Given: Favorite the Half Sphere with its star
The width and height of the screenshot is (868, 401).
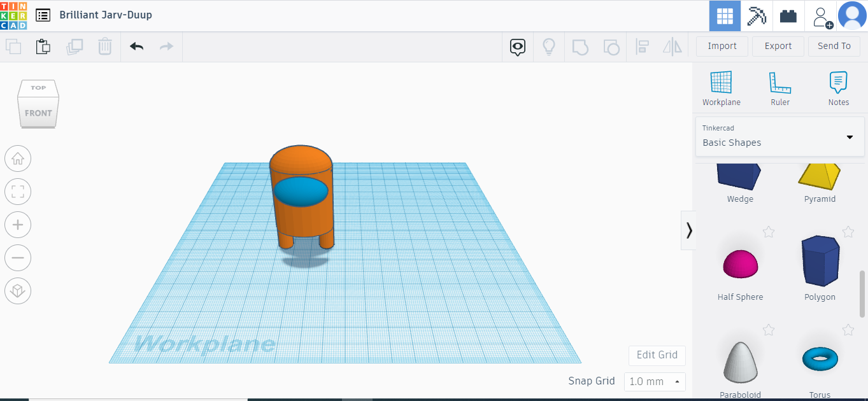Looking at the screenshot, I should point(769,232).
